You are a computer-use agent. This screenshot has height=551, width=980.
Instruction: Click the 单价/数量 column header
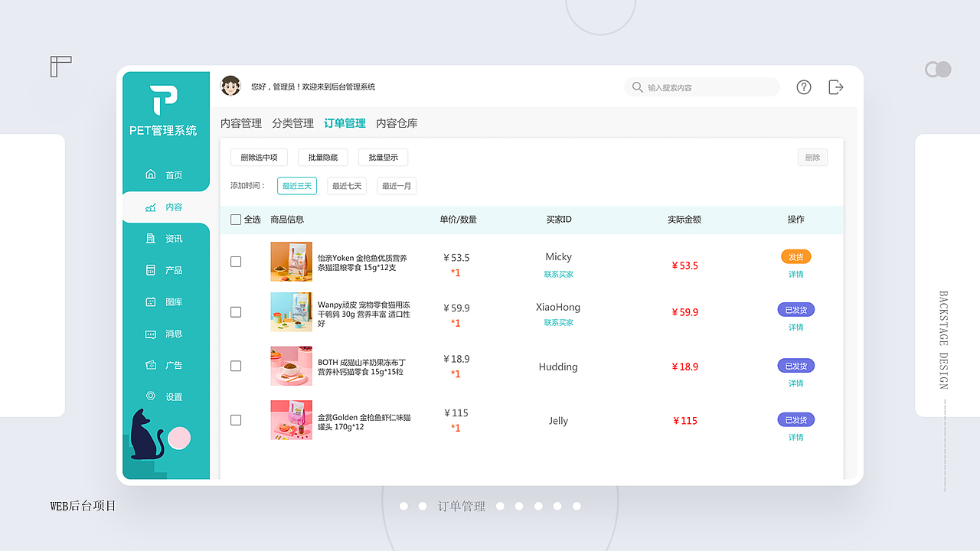coord(458,220)
